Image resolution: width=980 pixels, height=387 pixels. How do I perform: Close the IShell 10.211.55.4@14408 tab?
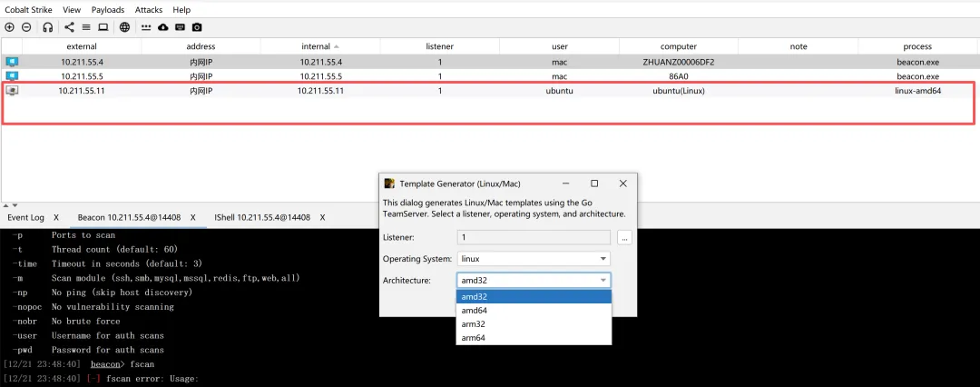pyautogui.click(x=322, y=217)
